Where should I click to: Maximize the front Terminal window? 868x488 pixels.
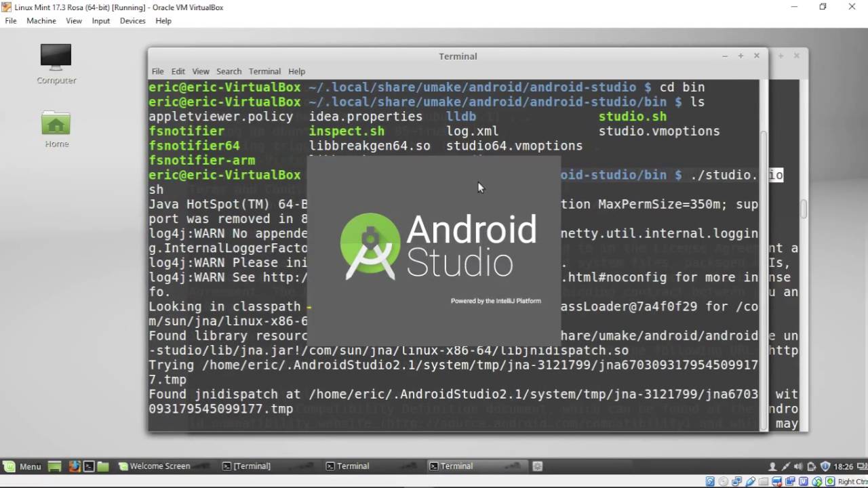(741, 56)
